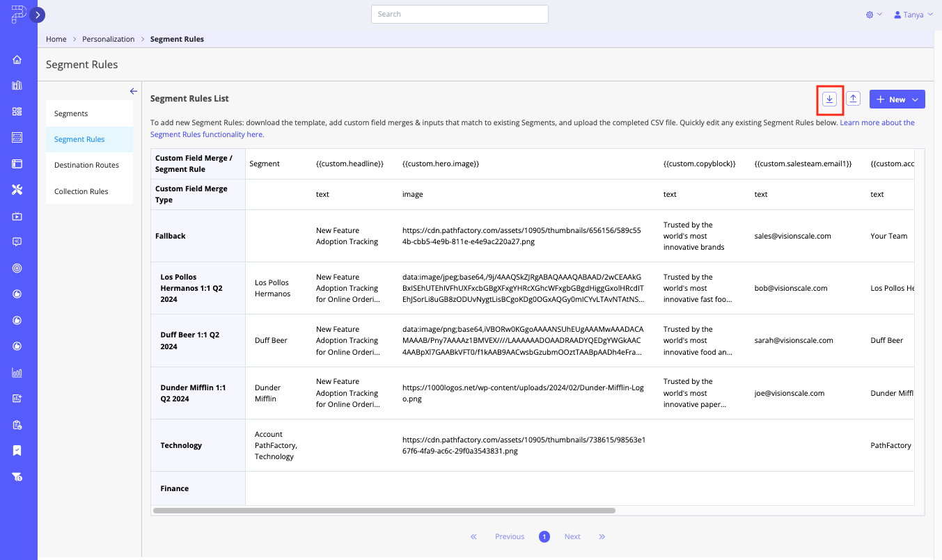942x560 pixels.
Task: Click the chat bubble icon in sidebar
Action: coord(17,242)
